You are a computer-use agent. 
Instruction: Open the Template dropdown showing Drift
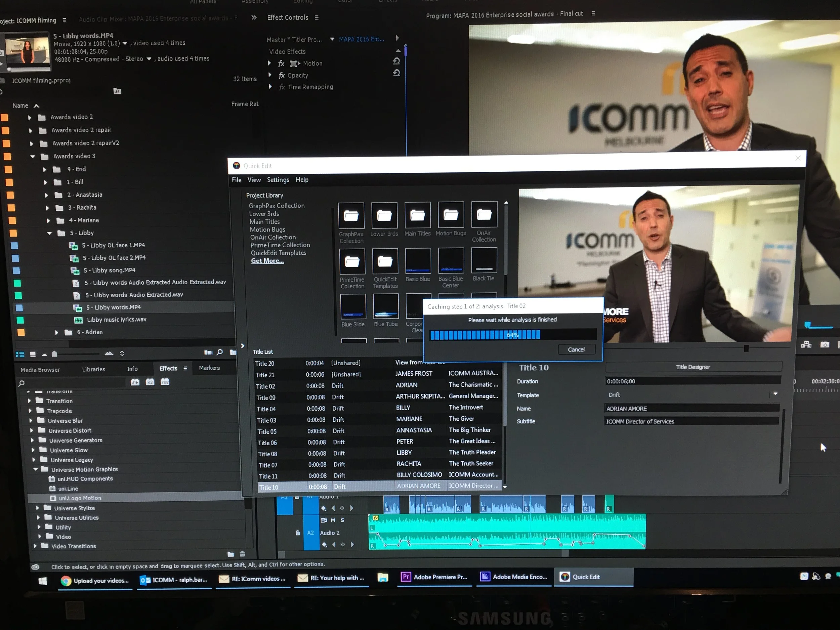[775, 394]
